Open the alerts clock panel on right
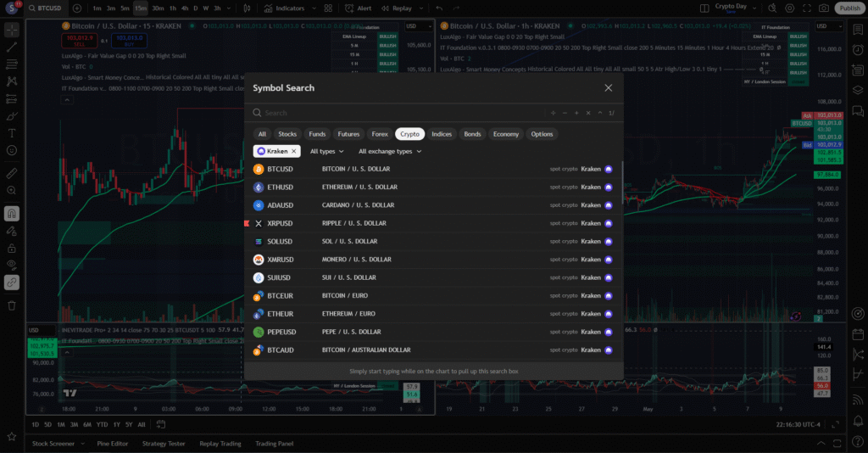Viewport: 868px width, 453px height. 858,50
